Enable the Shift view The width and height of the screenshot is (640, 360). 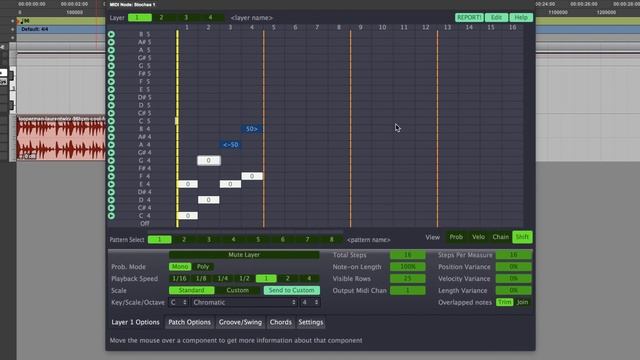(x=522, y=237)
